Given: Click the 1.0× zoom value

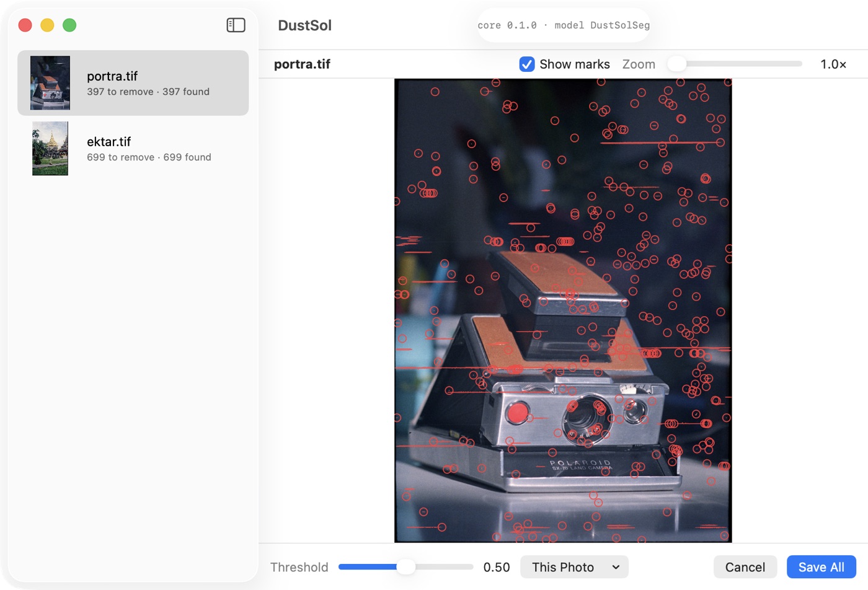Looking at the screenshot, I should tap(833, 64).
